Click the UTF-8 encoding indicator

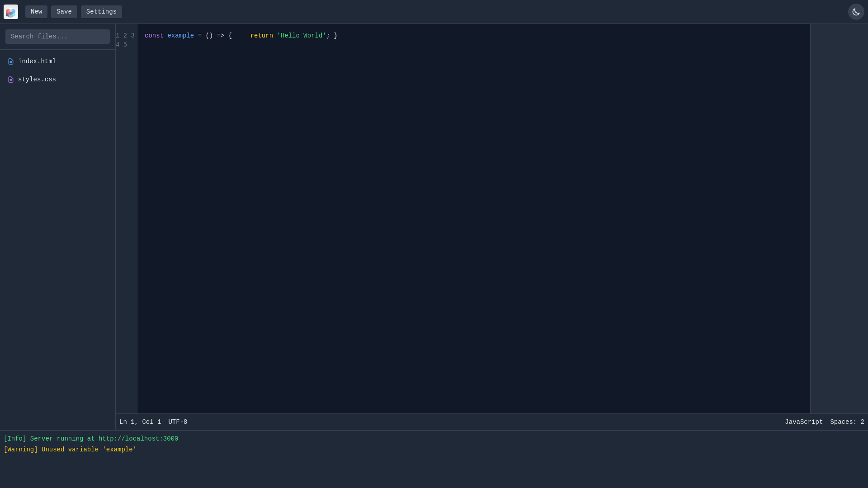click(x=178, y=422)
